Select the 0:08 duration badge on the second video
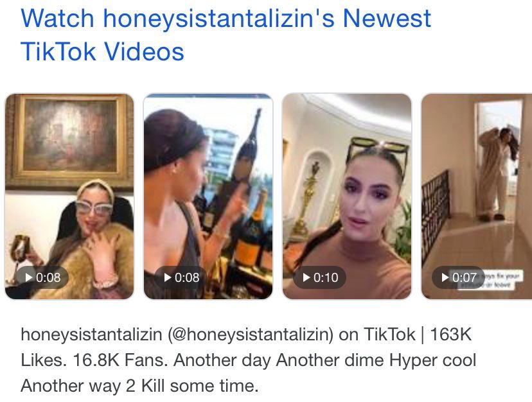This screenshot has height=402, width=532. coord(181,277)
